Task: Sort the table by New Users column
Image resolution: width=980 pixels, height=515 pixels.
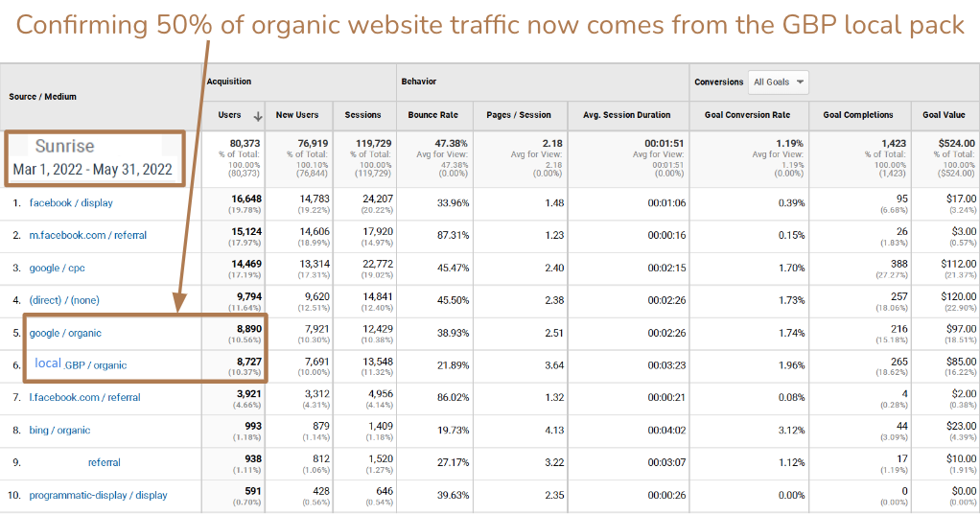Action: tap(297, 115)
